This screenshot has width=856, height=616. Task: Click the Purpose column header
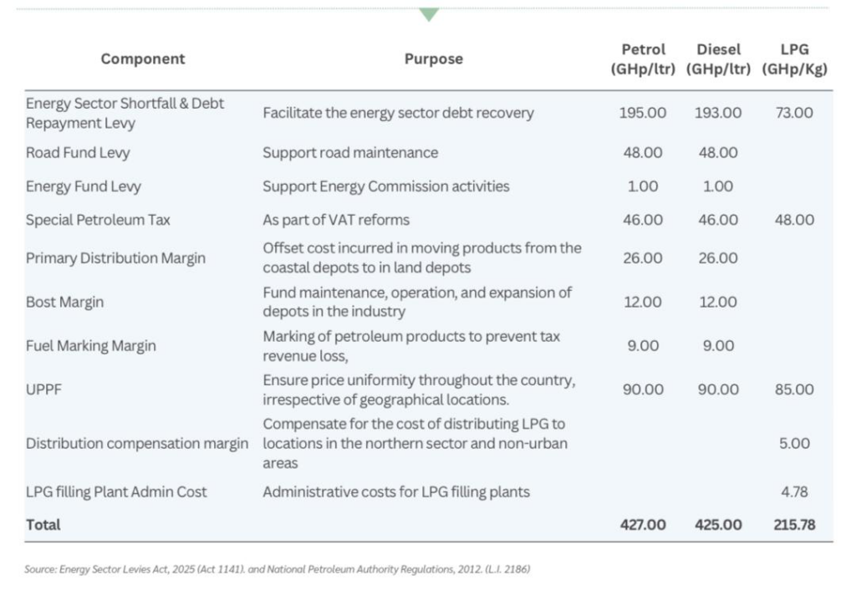(x=433, y=59)
